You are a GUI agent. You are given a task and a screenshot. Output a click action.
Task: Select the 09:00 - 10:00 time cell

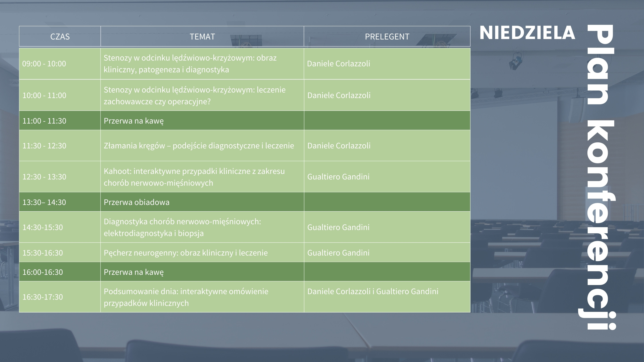pyautogui.click(x=44, y=64)
